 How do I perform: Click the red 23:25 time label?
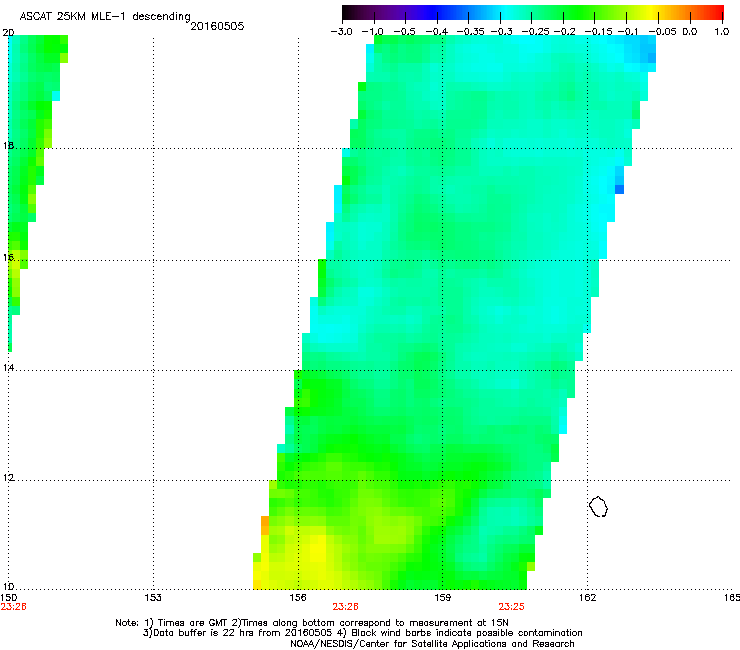pos(512,607)
